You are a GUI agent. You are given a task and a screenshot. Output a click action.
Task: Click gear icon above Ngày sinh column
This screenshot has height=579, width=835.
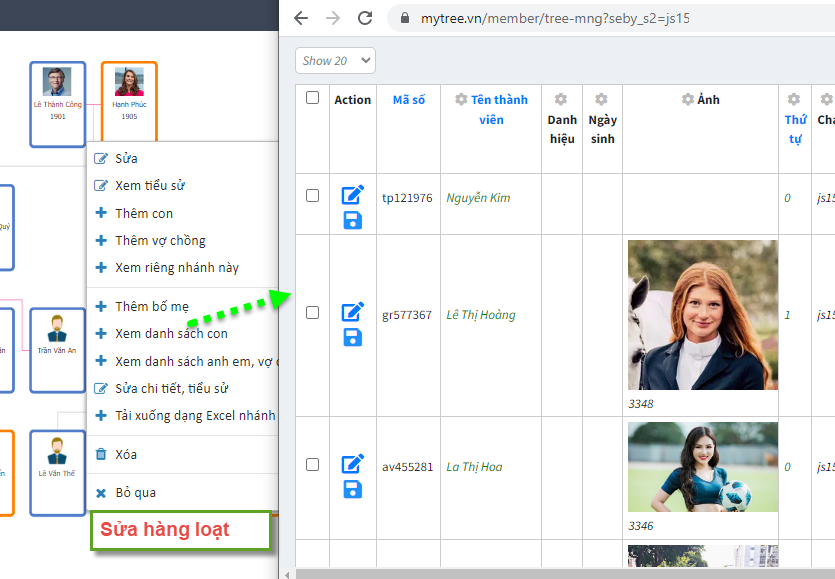point(601,100)
